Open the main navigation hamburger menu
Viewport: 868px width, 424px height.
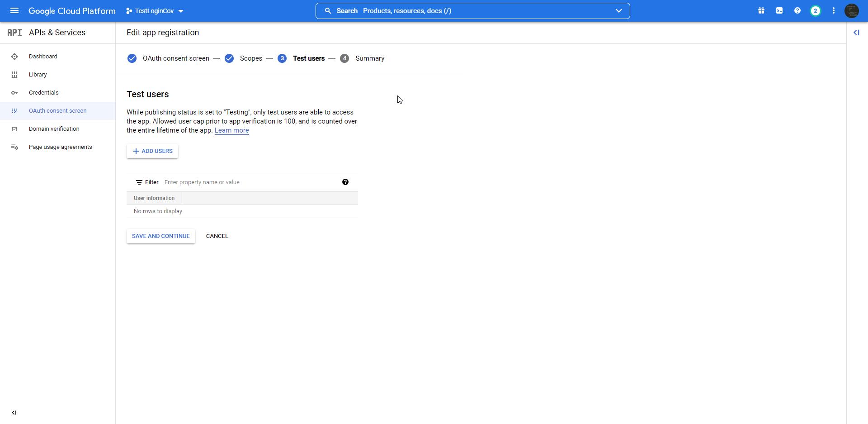(14, 10)
